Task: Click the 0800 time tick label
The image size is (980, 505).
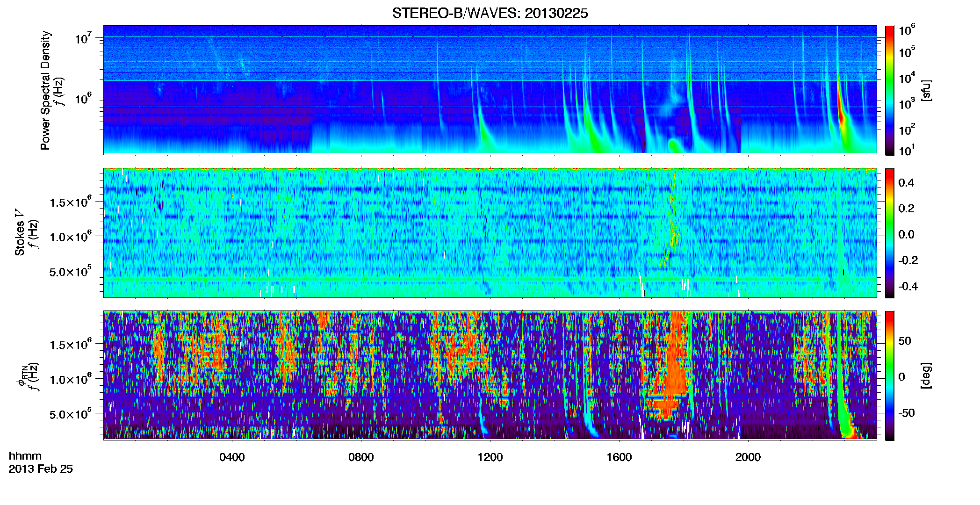Action: point(361,457)
